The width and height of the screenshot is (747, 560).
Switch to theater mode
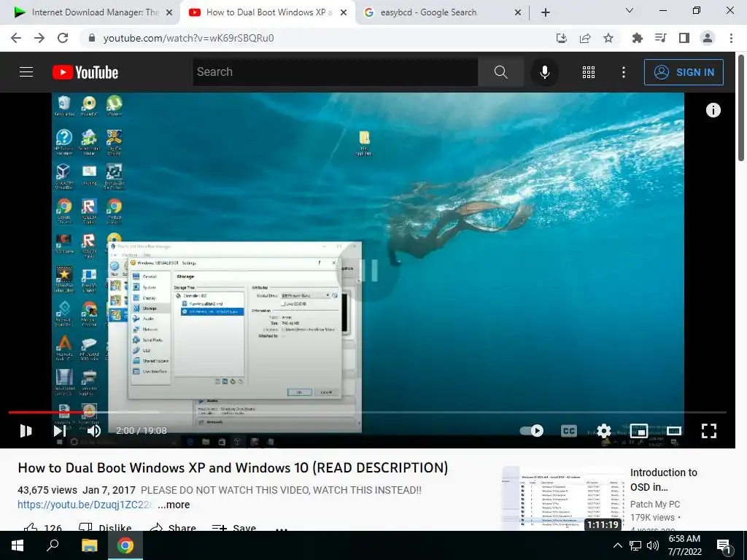(673, 431)
